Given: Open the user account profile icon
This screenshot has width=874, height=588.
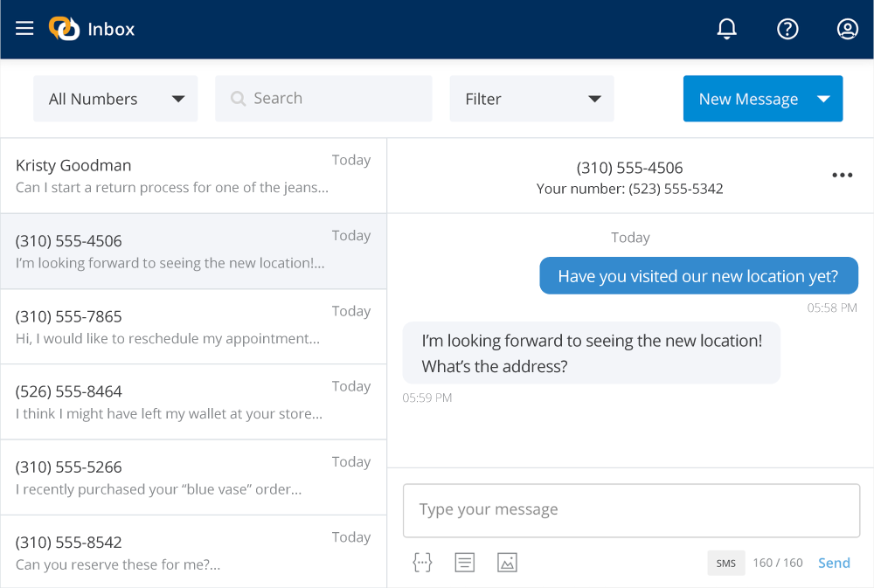Looking at the screenshot, I should (847, 29).
